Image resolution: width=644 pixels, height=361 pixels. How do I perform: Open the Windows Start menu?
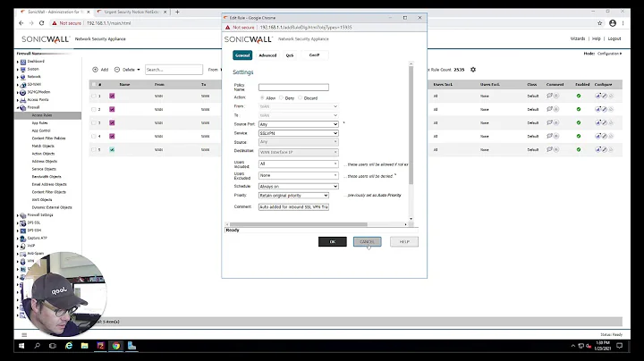click(x=21, y=346)
